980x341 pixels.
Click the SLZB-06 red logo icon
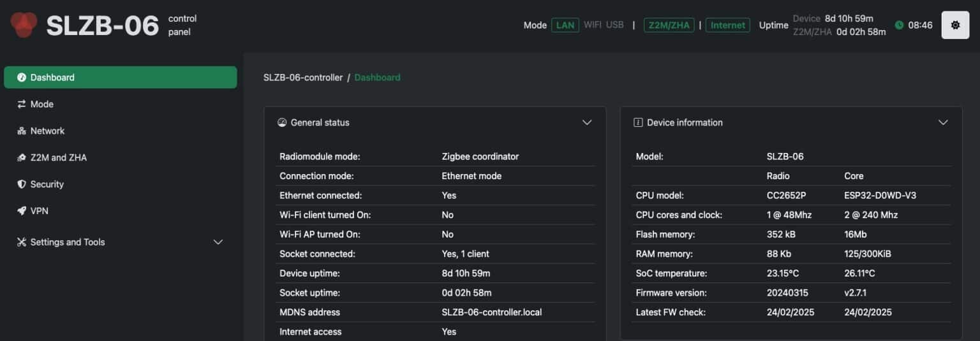tap(24, 24)
